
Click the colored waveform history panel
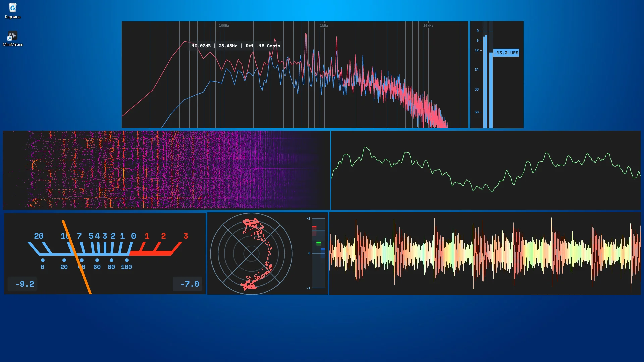pyautogui.click(x=485, y=253)
